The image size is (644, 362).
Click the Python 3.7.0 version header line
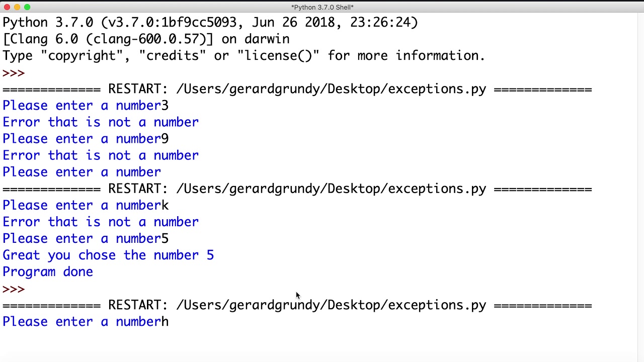click(210, 23)
